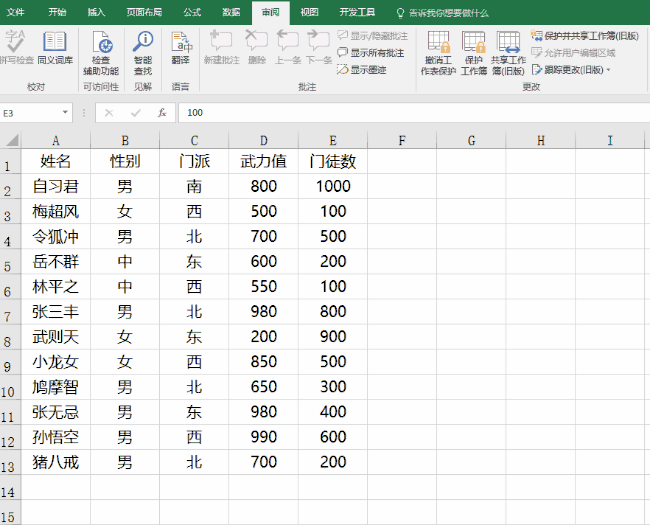Switch to the Data (数据) tab

(x=231, y=12)
